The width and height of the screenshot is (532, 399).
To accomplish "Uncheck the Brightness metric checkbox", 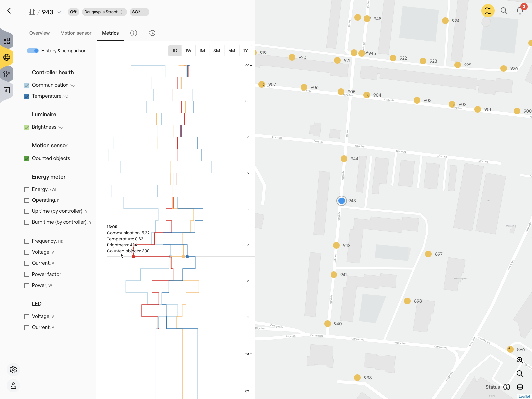I will click(x=26, y=127).
